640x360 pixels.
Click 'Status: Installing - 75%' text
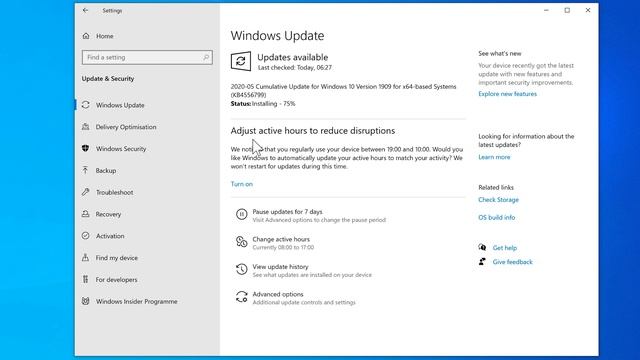tap(263, 104)
